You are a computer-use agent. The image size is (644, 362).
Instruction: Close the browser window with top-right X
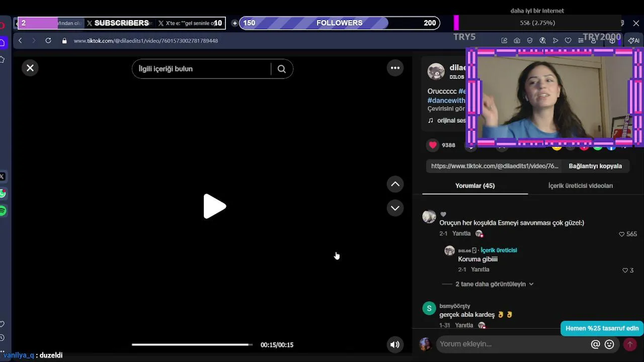pyautogui.click(x=636, y=23)
